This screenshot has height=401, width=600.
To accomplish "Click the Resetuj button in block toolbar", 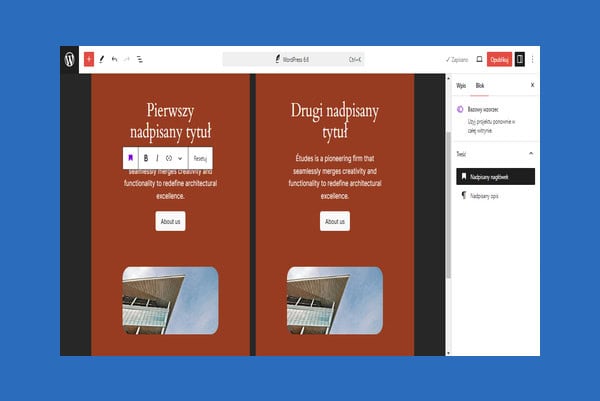I will point(200,158).
